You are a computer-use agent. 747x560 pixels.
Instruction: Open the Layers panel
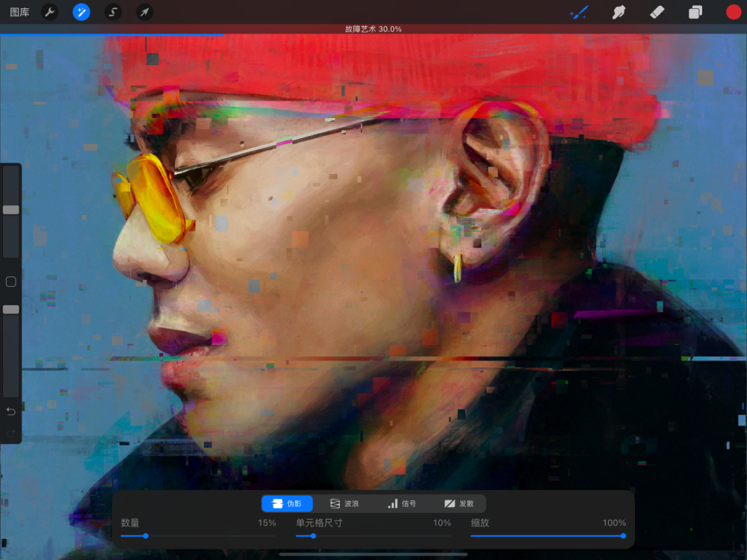695,12
